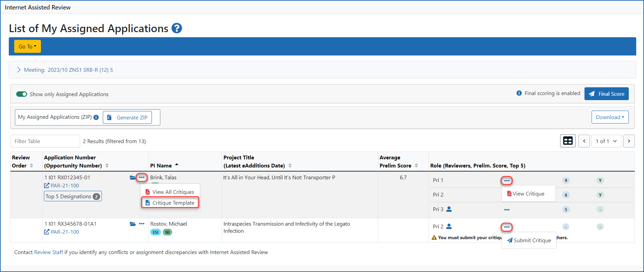The width and height of the screenshot is (644, 272).
Task: Open folder icon for application RX345678-01A1
Action: 133,224
